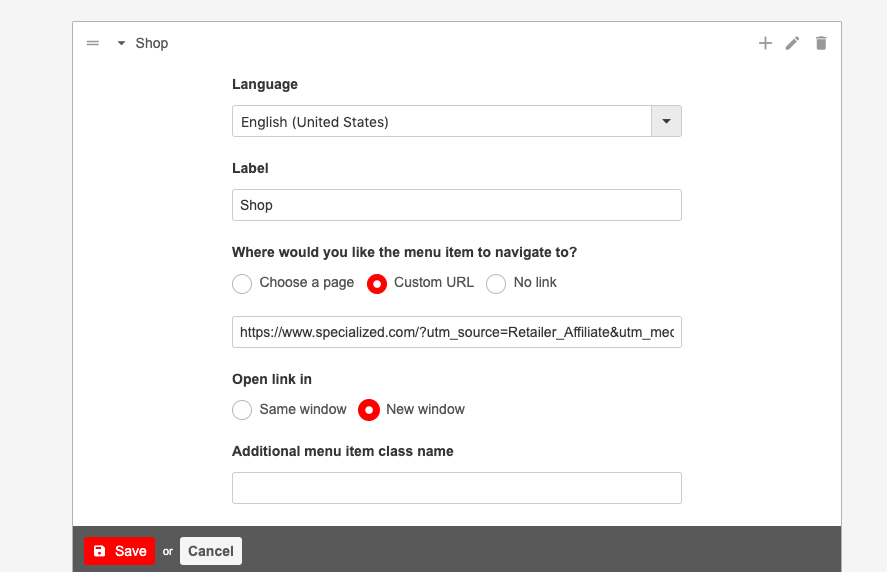Click the specialized.com custom URL field

456,332
